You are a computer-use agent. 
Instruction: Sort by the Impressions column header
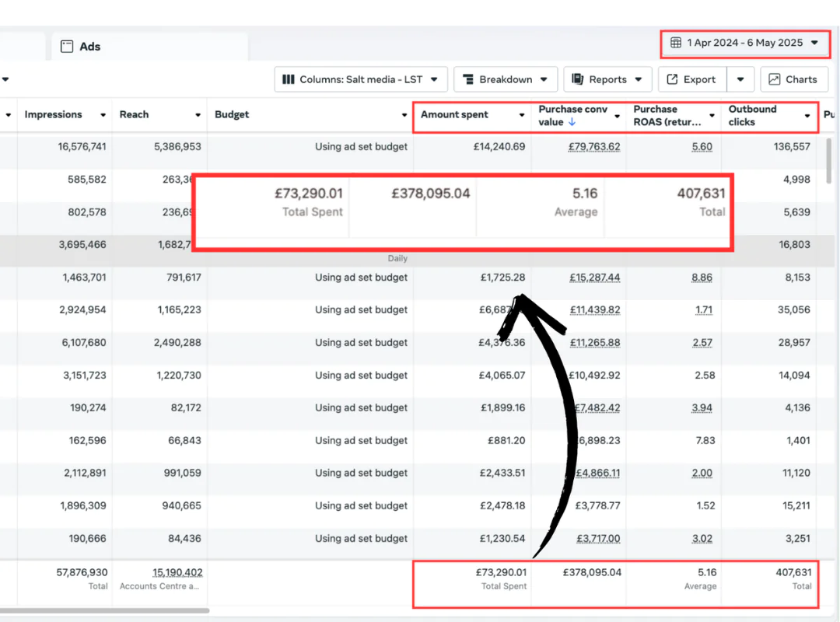pos(53,114)
